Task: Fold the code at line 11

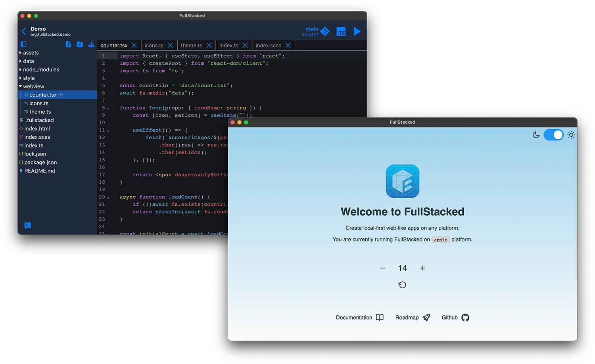Action: (x=108, y=130)
